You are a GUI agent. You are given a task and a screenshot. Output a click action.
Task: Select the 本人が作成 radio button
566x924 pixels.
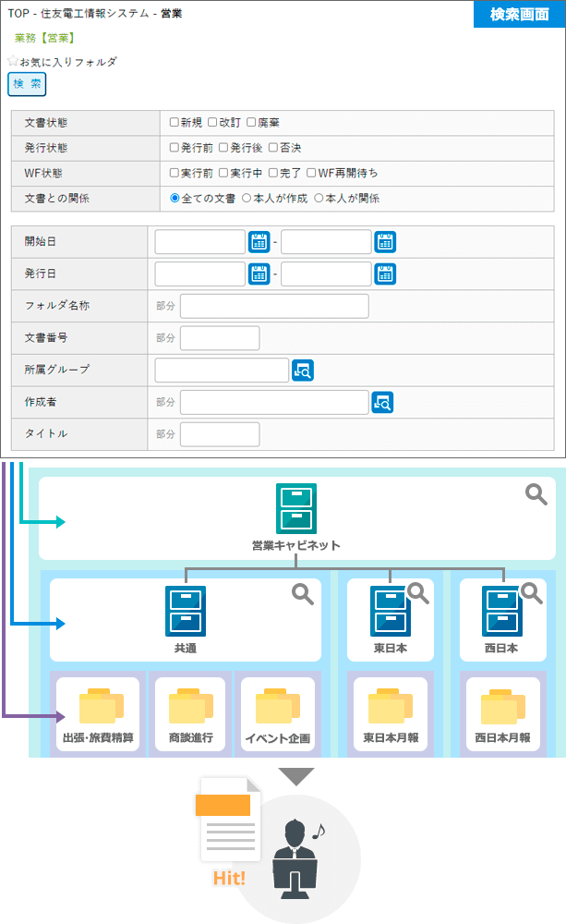(247, 198)
